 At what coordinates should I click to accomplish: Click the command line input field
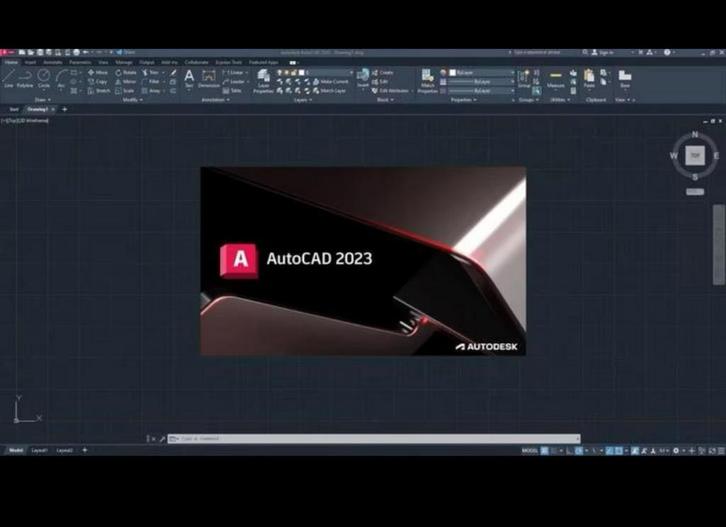tap(374, 439)
